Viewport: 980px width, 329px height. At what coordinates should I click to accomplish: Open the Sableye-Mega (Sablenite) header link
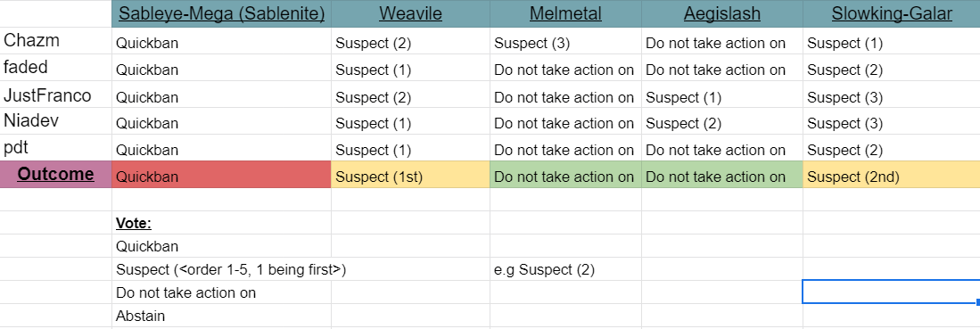(222, 13)
